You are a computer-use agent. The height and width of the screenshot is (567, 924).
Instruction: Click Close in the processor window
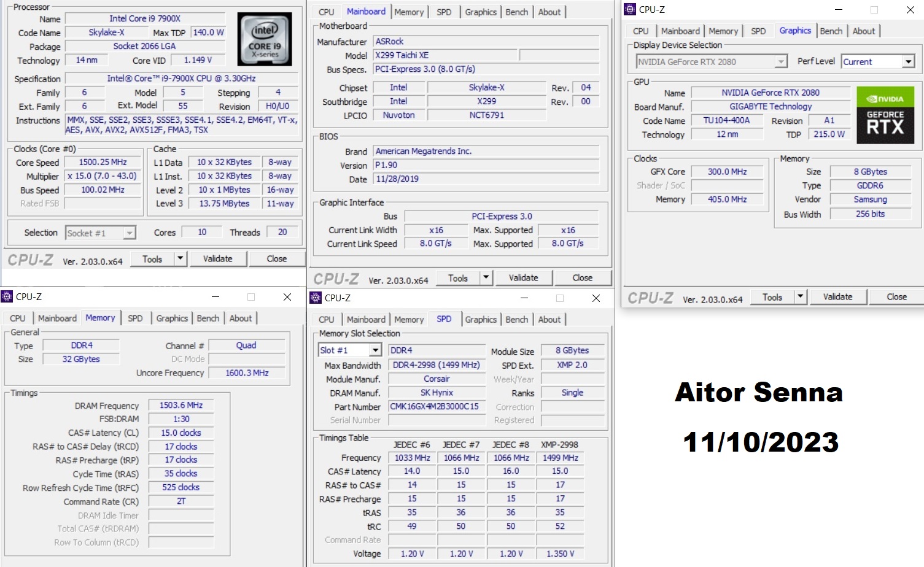(x=277, y=259)
